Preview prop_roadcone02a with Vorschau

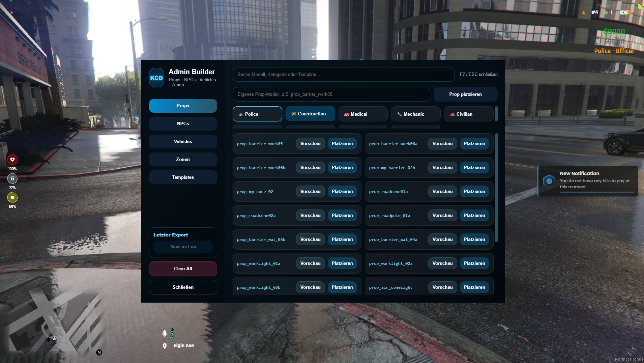coord(311,216)
